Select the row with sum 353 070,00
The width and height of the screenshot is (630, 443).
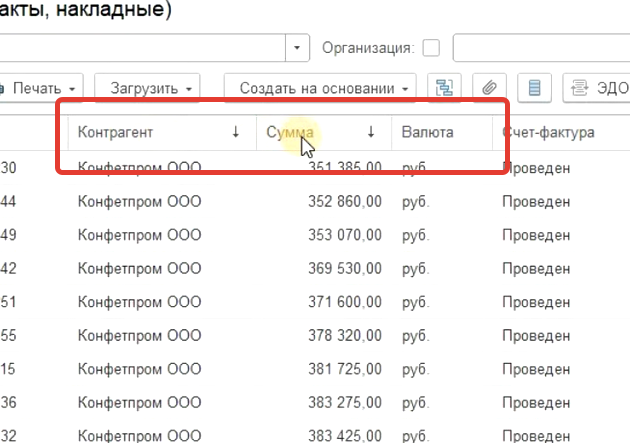click(x=315, y=235)
